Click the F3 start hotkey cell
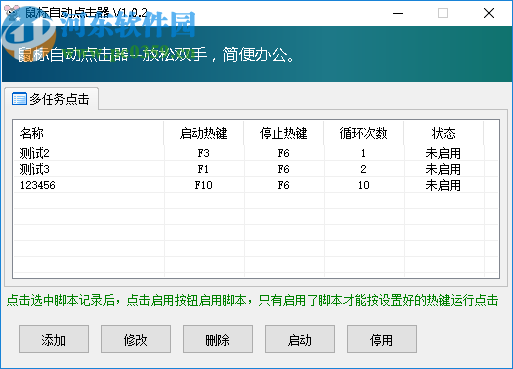 click(204, 153)
